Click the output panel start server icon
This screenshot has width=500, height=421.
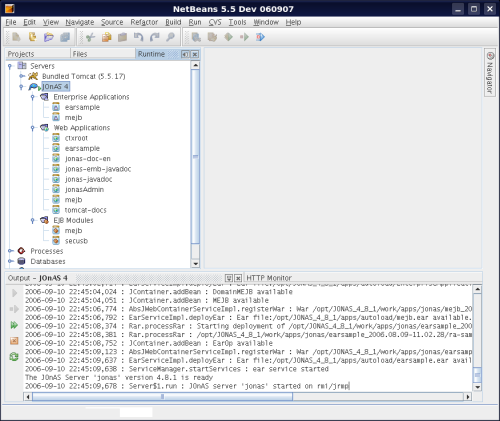(14, 293)
